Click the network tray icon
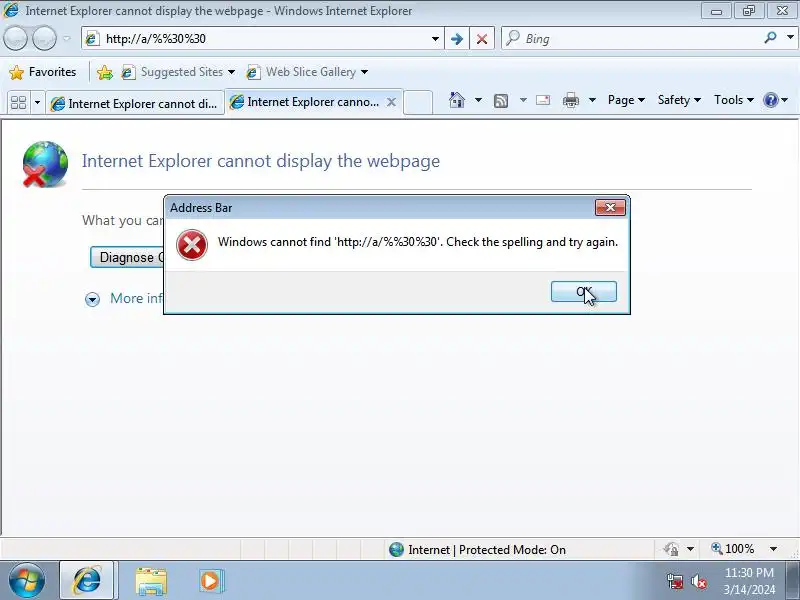 674,581
